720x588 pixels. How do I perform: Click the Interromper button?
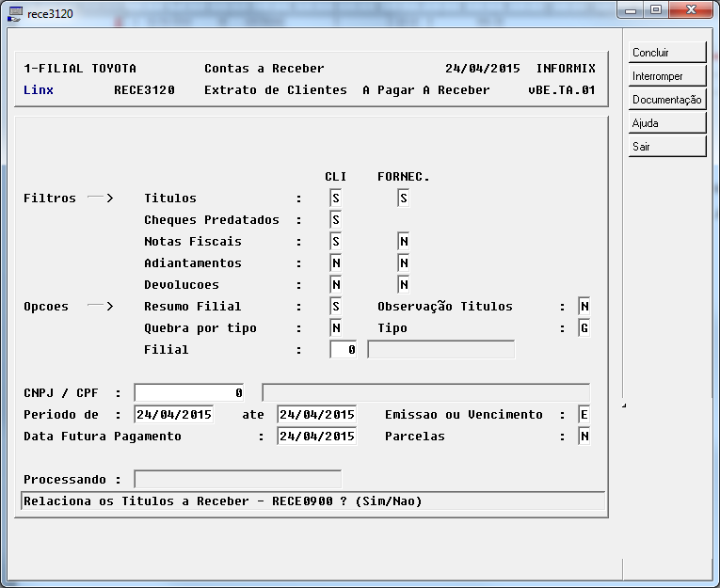pos(666,76)
